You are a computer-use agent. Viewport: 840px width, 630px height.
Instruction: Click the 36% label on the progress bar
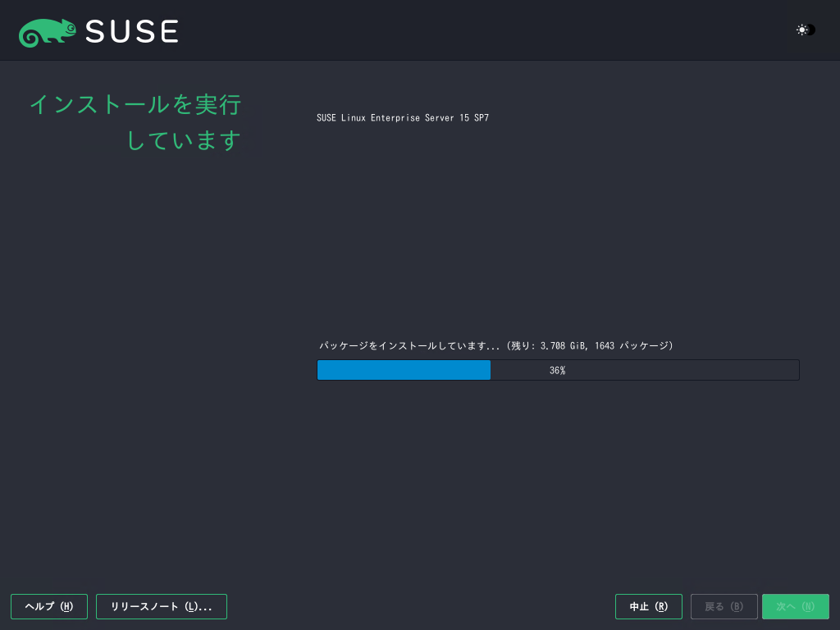557,371
